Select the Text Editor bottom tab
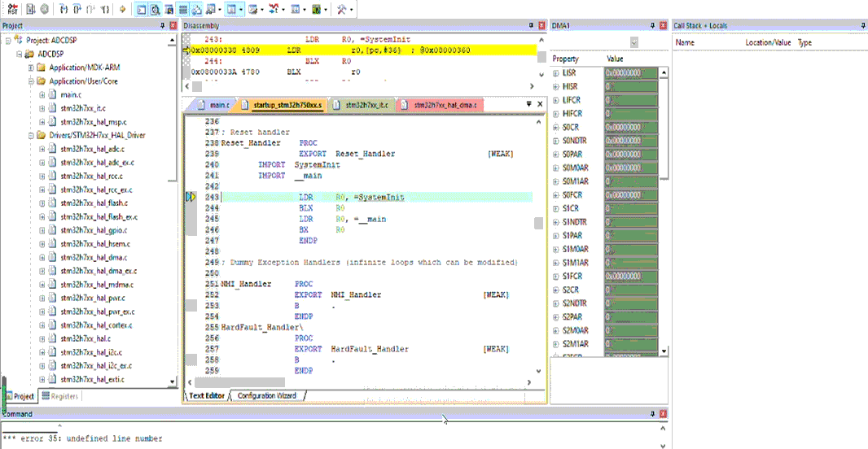 click(x=207, y=396)
